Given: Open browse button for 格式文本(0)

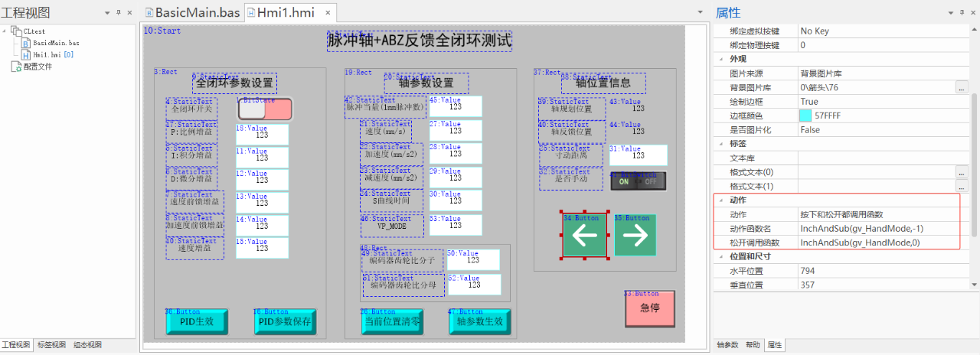Looking at the screenshot, I should coord(962,172).
